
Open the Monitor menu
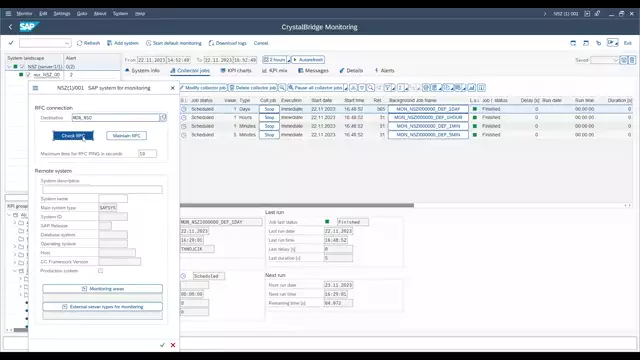24,13
